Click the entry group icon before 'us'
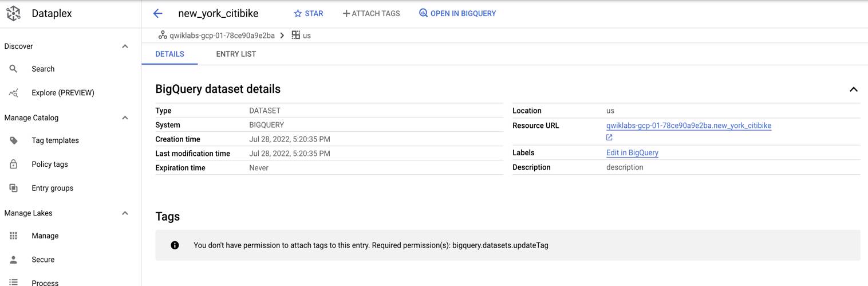This screenshot has height=286, width=868. 296,35
